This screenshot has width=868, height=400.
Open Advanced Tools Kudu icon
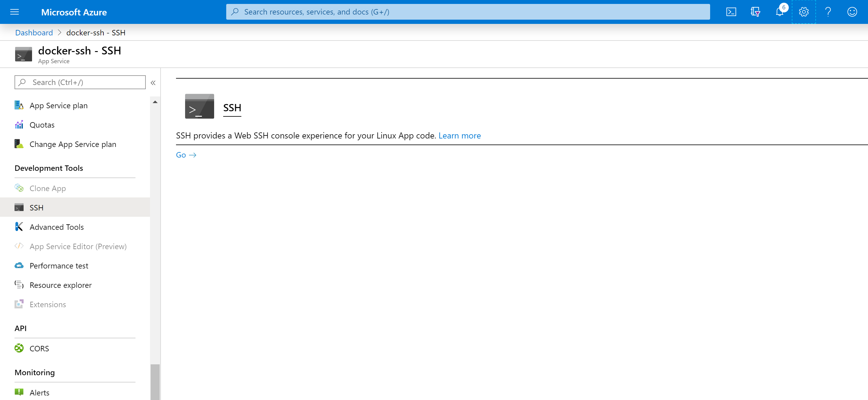click(19, 227)
